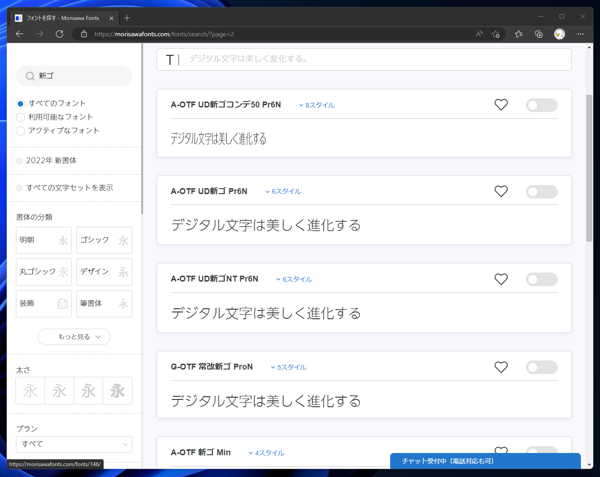Select the third 永 weight filter
The image size is (600, 477).
point(88,391)
